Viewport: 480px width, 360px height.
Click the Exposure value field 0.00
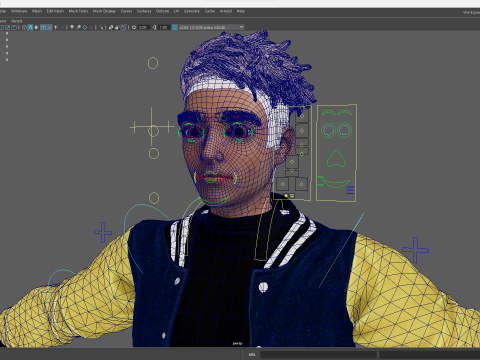click(x=143, y=27)
